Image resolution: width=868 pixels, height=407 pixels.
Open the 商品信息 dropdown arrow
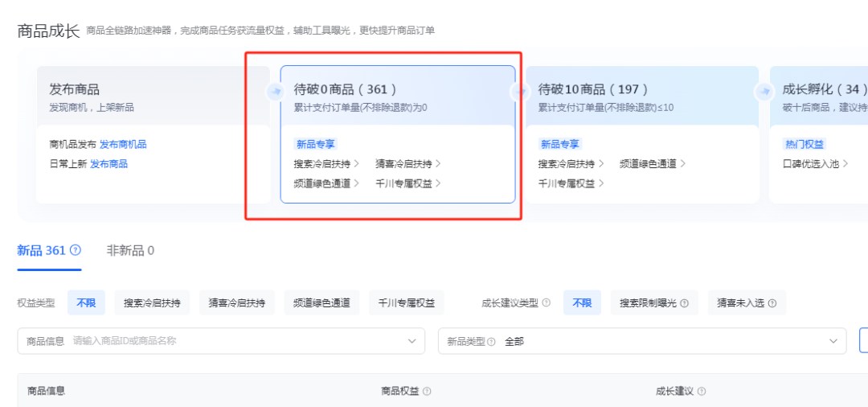point(412,341)
